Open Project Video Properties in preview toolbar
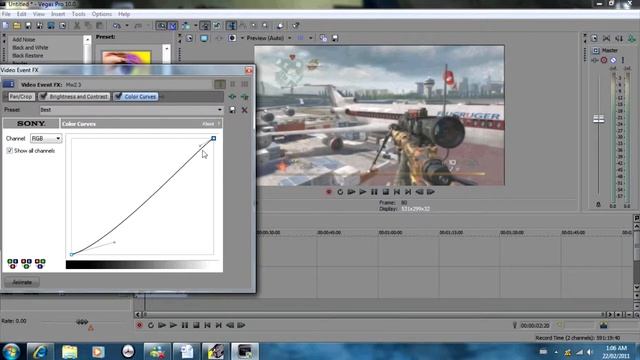The width and height of the screenshot is (640, 360). click(x=189, y=38)
